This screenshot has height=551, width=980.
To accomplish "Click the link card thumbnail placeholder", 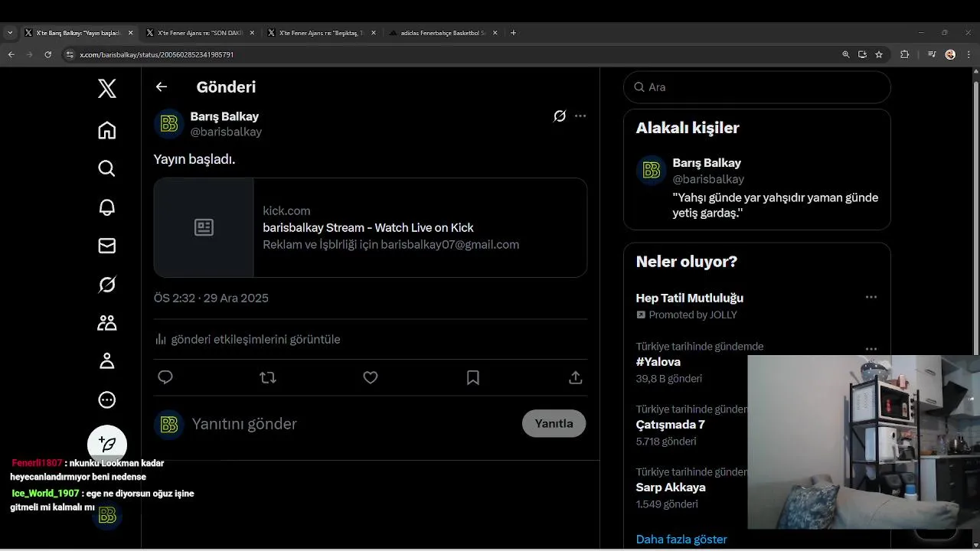I will pyautogui.click(x=204, y=227).
